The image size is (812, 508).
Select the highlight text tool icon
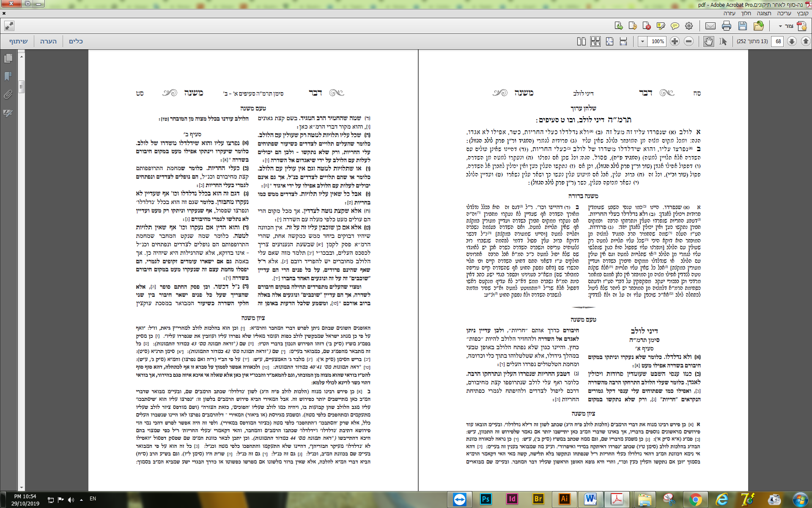pos(661,26)
